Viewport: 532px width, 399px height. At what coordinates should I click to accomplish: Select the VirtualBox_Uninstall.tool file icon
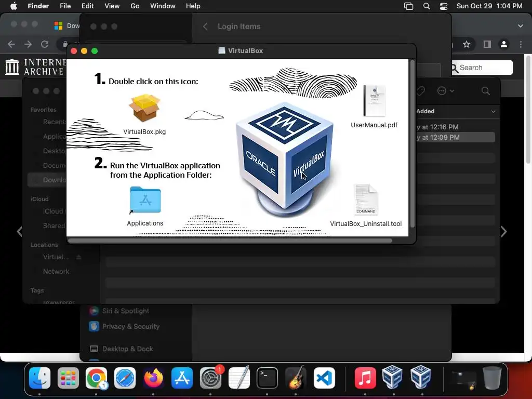click(x=366, y=199)
